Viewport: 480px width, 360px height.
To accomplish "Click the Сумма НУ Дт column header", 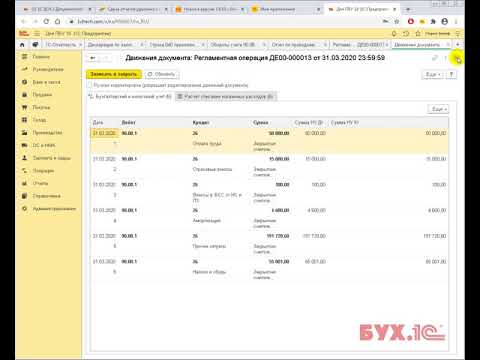I will [309, 123].
